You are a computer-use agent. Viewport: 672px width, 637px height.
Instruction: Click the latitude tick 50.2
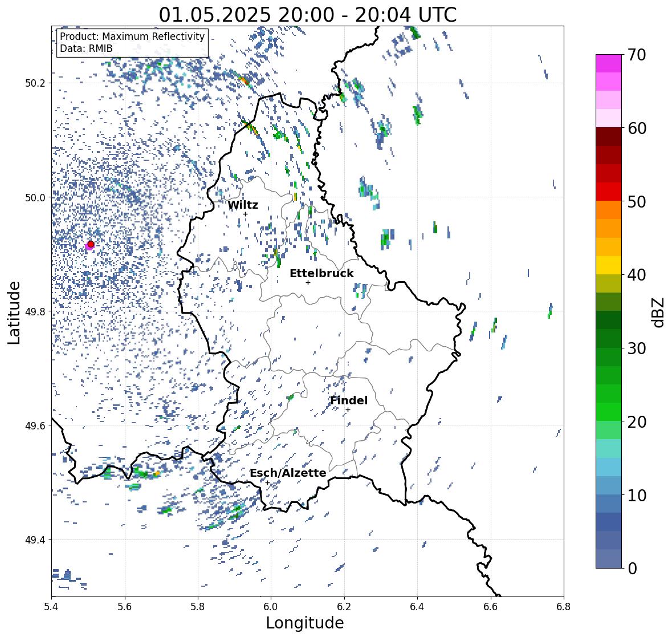coord(35,83)
